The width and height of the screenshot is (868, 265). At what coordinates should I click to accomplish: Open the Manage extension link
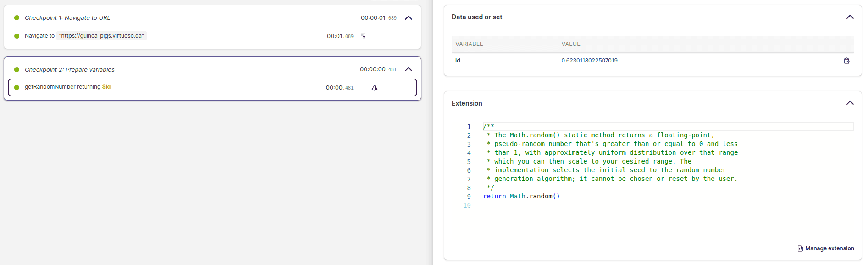pyautogui.click(x=829, y=248)
